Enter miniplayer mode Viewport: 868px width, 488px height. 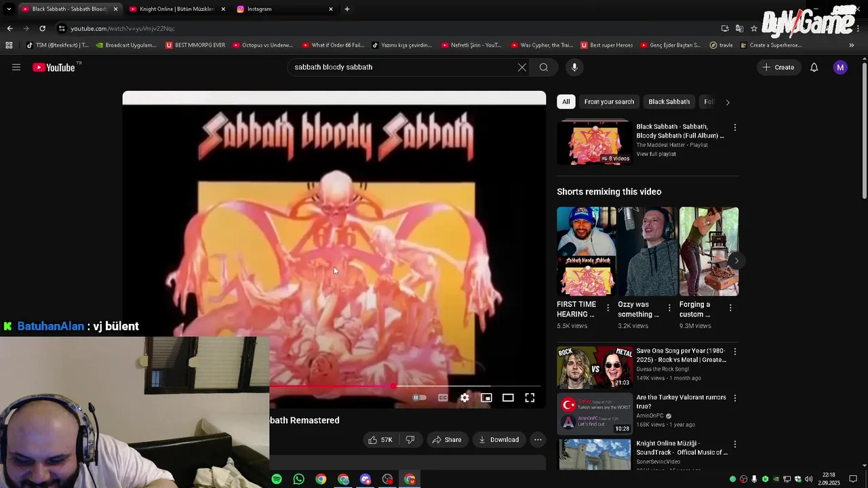click(486, 398)
